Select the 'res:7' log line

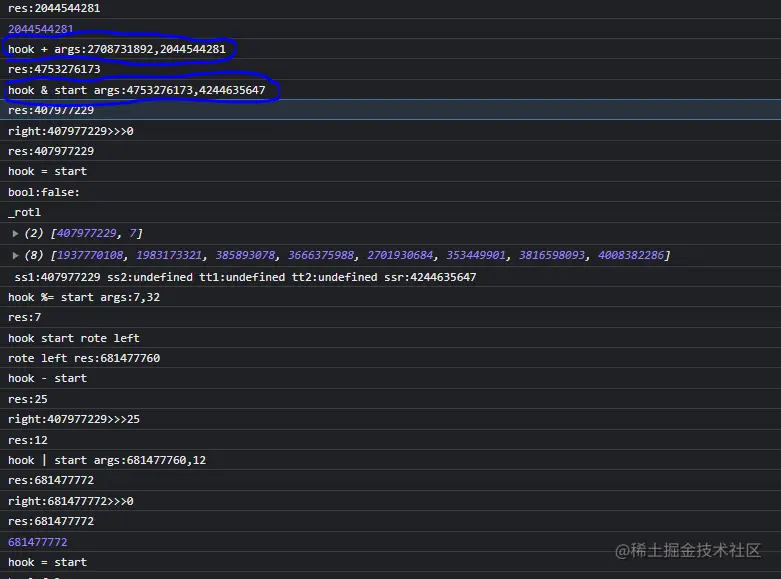tap(24, 317)
